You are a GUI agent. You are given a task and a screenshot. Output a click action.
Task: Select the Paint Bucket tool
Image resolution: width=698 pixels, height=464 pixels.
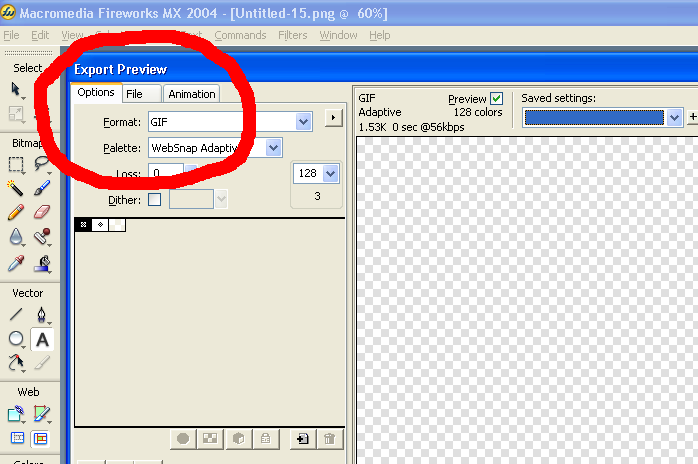pos(42,263)
